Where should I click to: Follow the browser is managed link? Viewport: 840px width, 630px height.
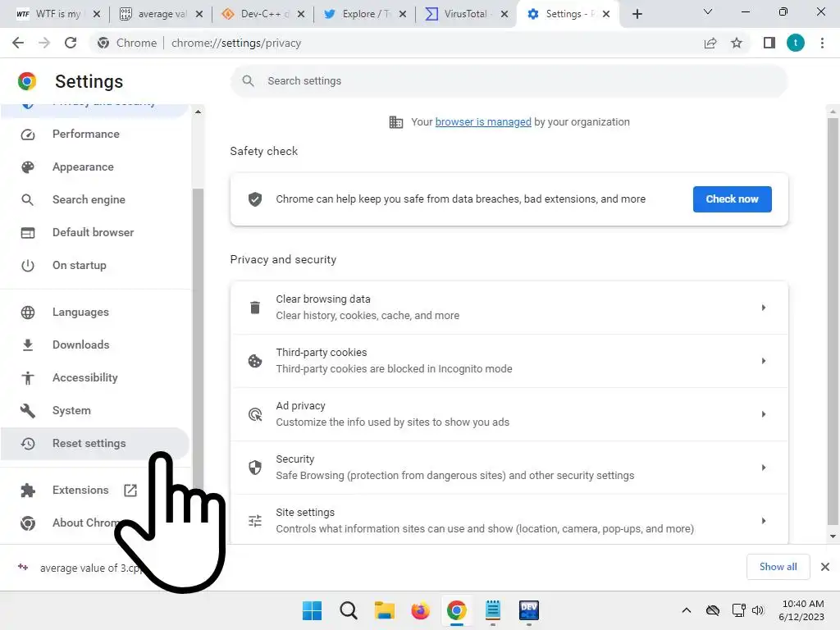pyautogui.click(x=483, y=122)
